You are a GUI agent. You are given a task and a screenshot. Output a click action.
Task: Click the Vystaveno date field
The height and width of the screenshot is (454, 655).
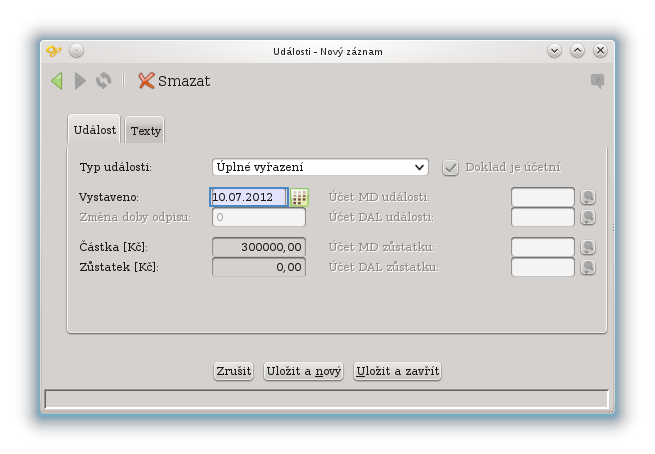248,197
